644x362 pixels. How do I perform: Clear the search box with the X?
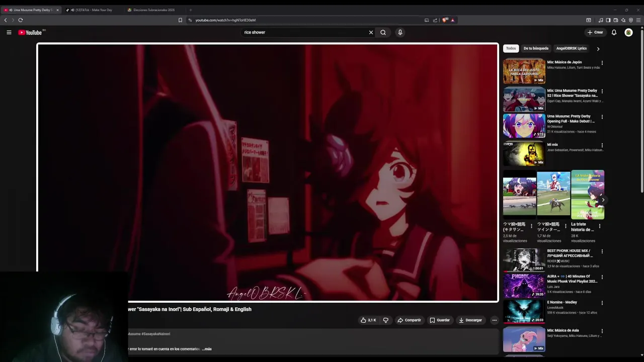pos(371,32)
